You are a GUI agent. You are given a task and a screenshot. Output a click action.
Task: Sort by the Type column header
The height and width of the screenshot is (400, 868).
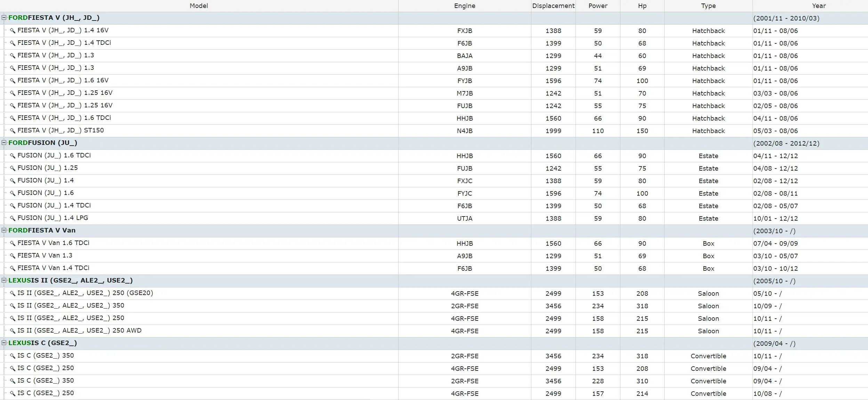[x=708, y=6]
